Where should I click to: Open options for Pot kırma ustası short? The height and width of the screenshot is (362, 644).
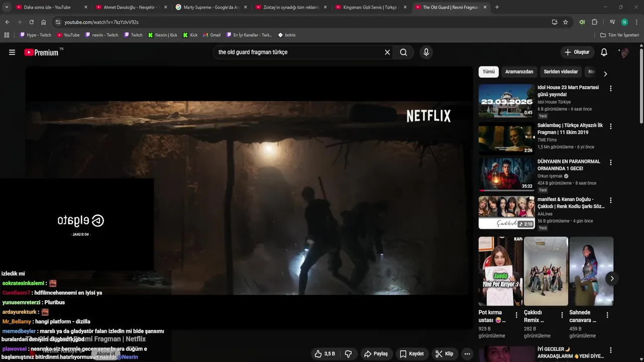point(516,315)
